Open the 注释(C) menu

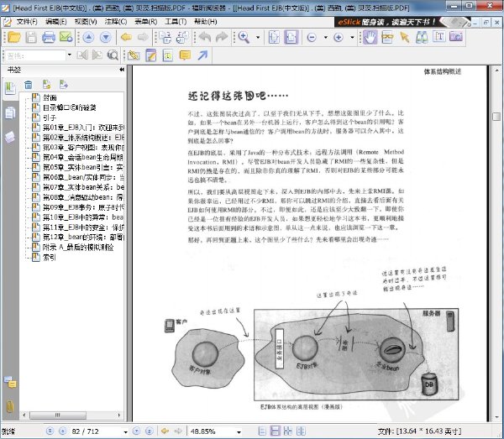point(116,22)
